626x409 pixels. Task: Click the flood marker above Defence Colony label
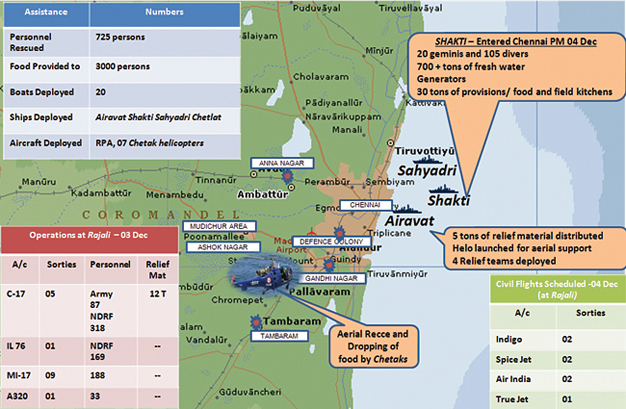point(339,232)
